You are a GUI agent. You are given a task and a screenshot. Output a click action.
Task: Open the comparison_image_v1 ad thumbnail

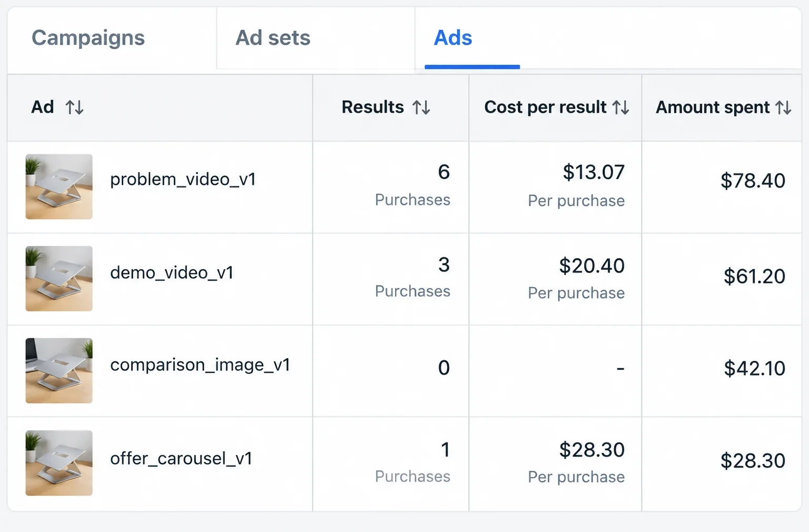click(x=59, y=371)
